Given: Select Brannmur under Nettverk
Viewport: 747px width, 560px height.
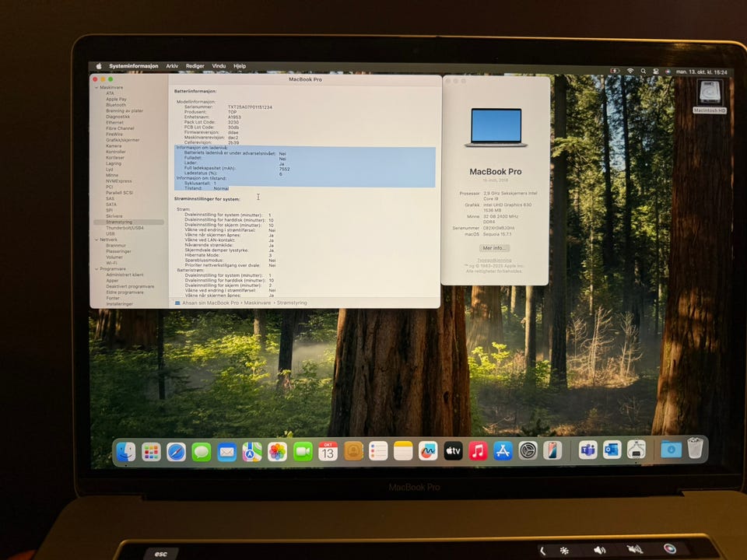Looking at the screenshot, I should 116,246.
